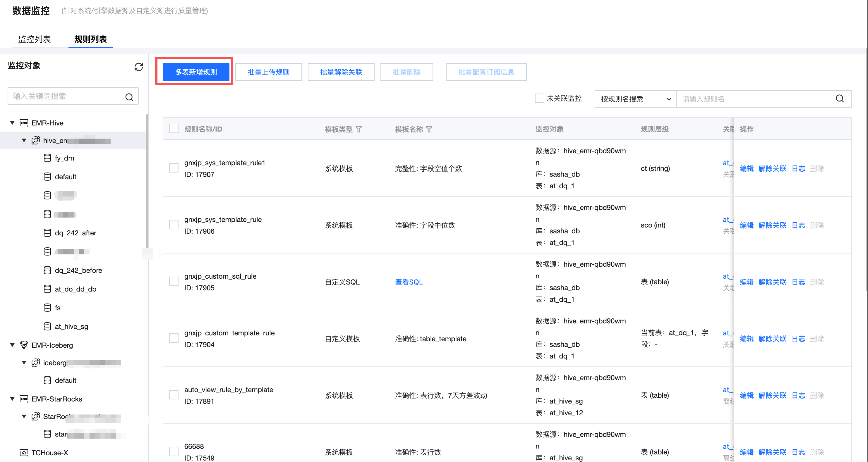Screen dimensions: 868x462
Task: Click the refresh icon beside 监控对象
Action: tap(138, 67)
